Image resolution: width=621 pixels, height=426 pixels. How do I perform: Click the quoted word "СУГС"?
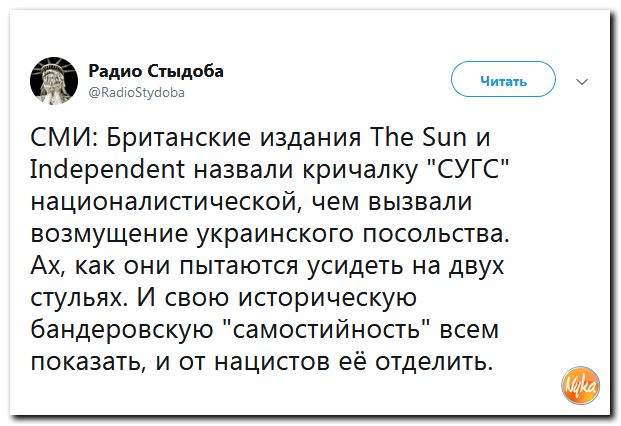point(469,169)
